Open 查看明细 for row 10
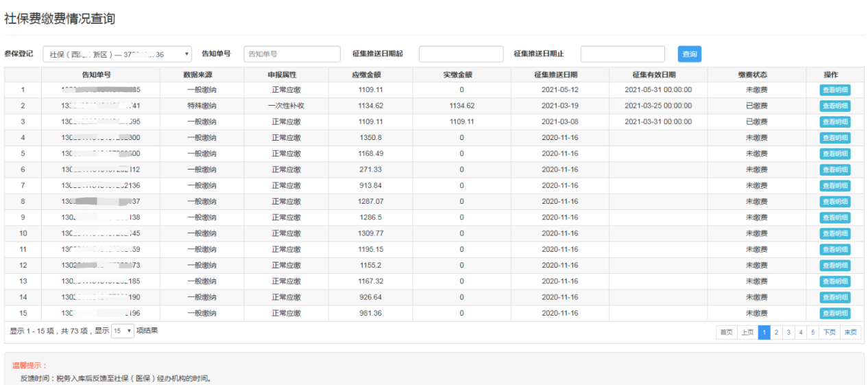 click(x=834, y=233)
